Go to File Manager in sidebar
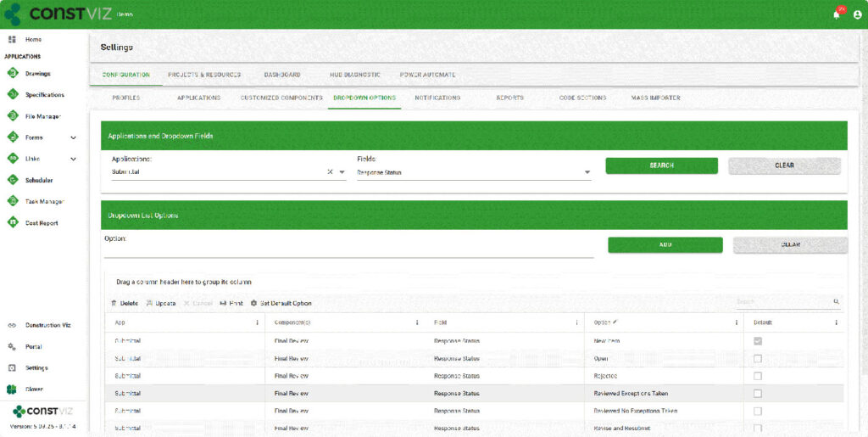The image size is (868, 437). pyautogui.click(x=42, y=116)
